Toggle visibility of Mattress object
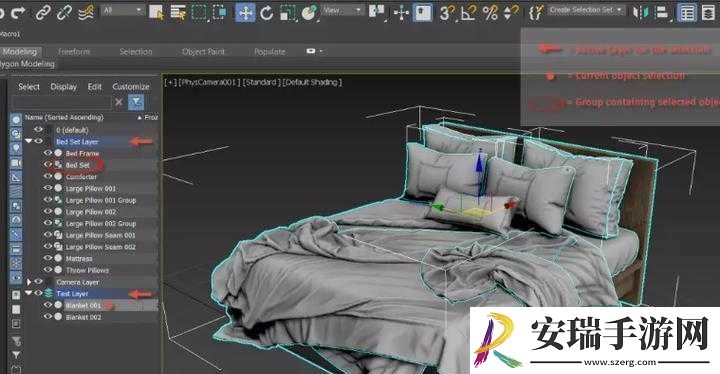This screenshot has height=374, width=720. tap(48, 258)
